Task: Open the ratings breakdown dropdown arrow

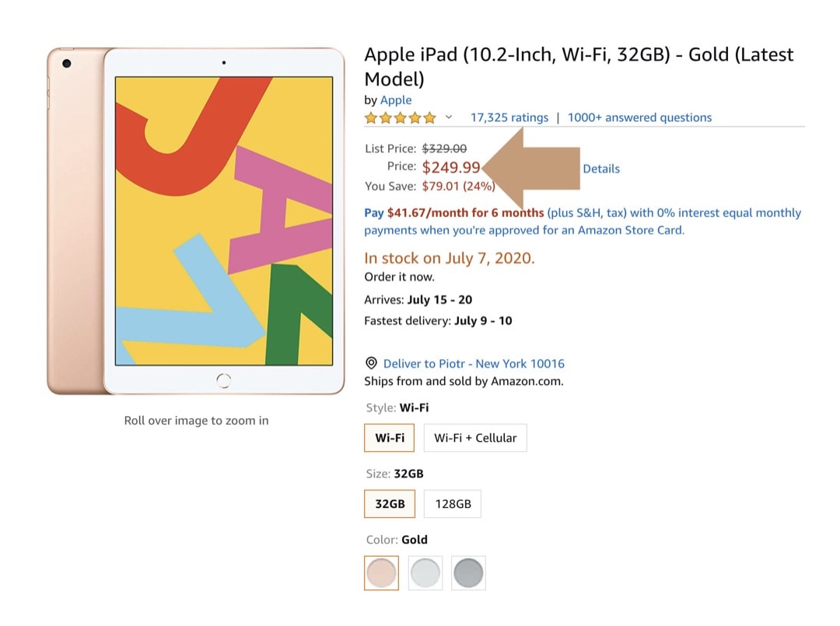Action: [449, 117]
